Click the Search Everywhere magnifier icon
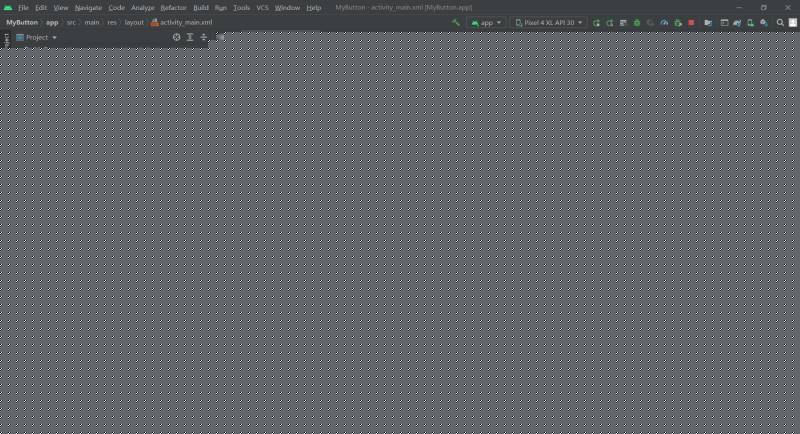The width and height of the screenshot is (800, 434). tap(780, 22)
